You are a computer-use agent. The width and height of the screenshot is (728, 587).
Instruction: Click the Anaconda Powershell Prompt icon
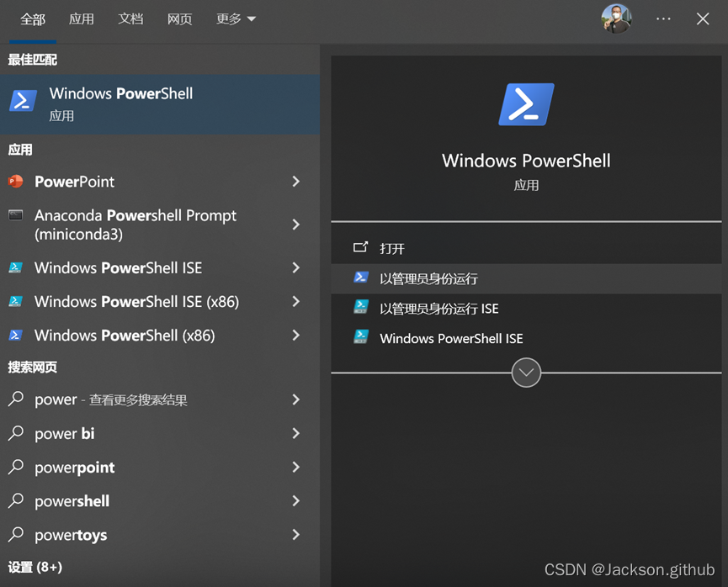click(x=16, y=214)
